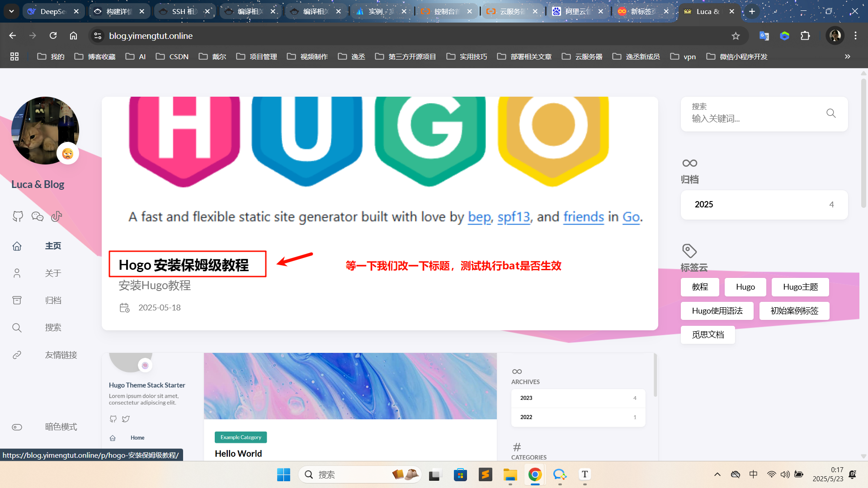Open Google Translate extension icon
The height and width of the screenshot is (488, 868).
pos(764,36)
